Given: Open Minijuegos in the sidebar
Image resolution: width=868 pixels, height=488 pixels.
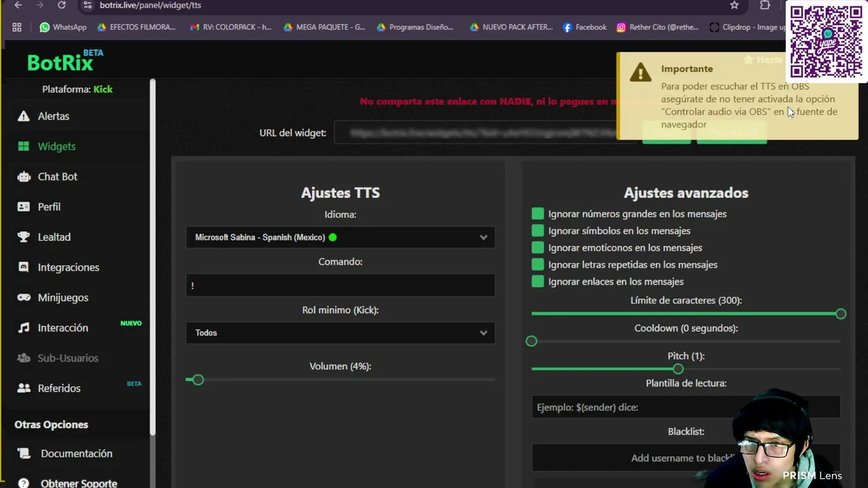Looking at the screenshot, I should tap(63, 298).
